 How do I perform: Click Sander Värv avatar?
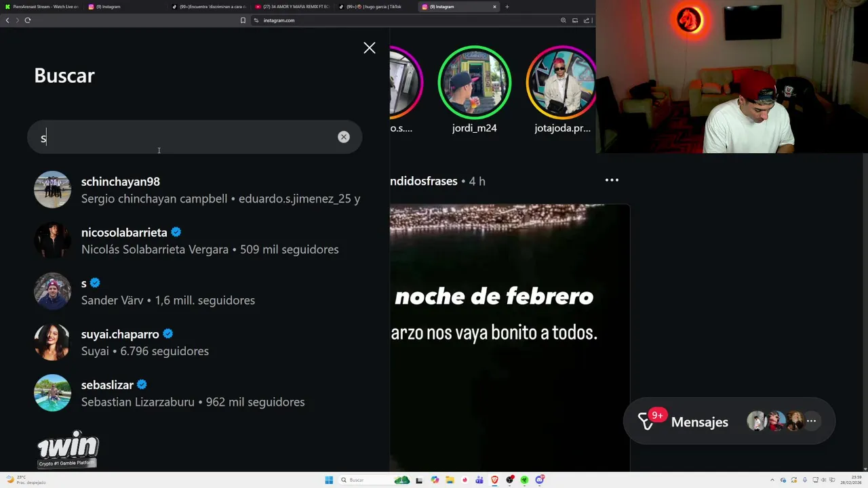click(x=52, y=291)
